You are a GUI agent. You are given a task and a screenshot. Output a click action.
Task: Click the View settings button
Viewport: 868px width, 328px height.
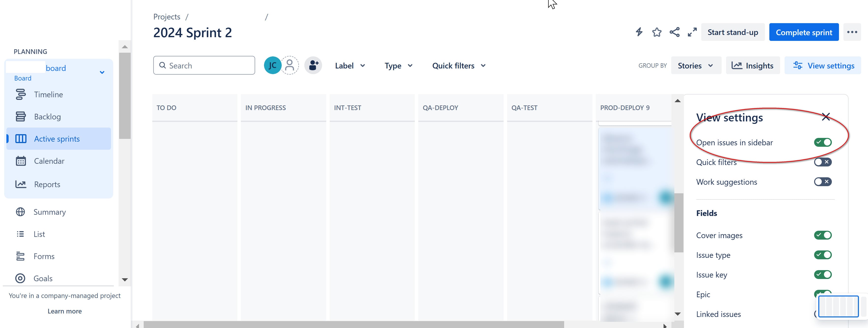(823, 66)
